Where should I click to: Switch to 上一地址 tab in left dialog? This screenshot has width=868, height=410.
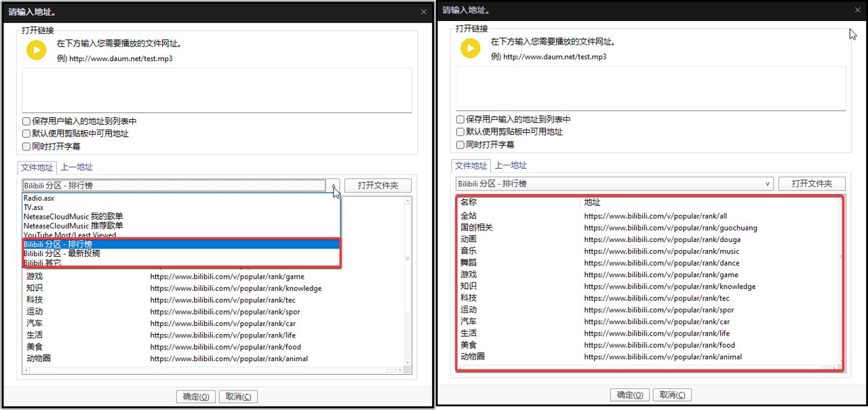[x=77, y=167]
